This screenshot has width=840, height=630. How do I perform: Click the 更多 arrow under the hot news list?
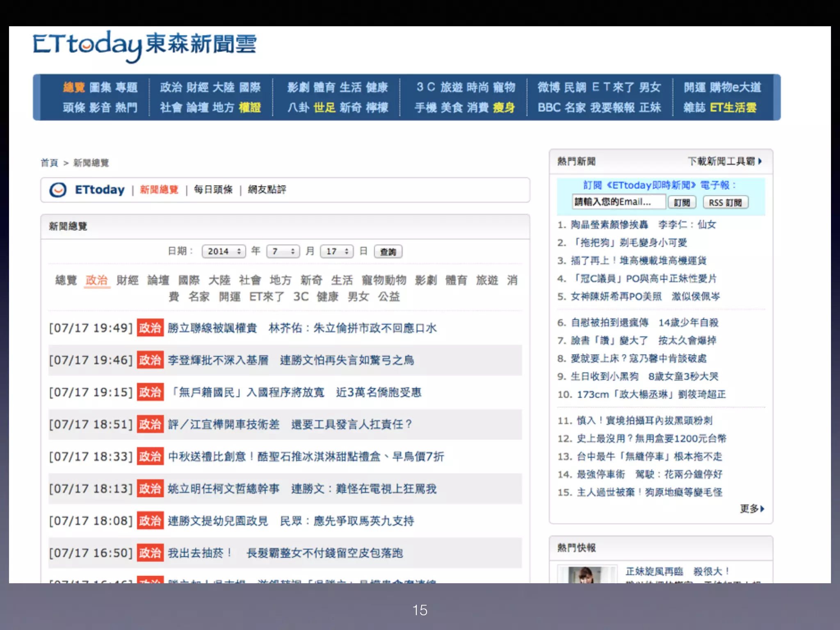point(762,509)
